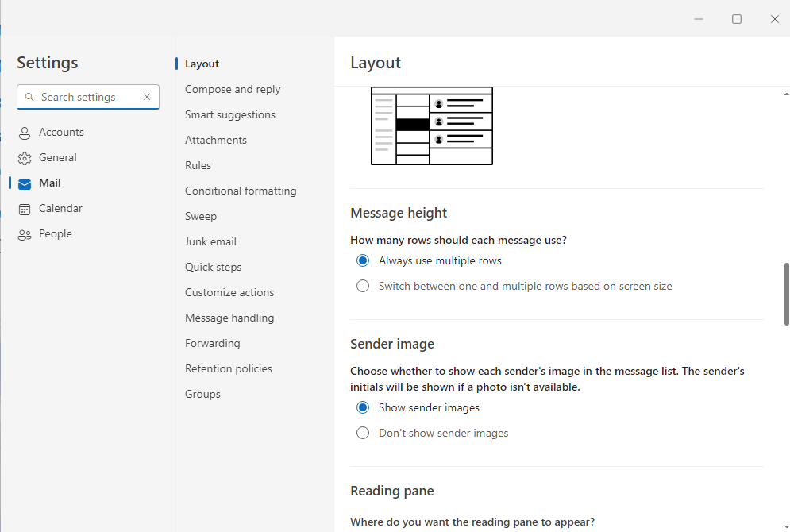Minimize the Settings window

pyautogui.click(x=699, y=19)
